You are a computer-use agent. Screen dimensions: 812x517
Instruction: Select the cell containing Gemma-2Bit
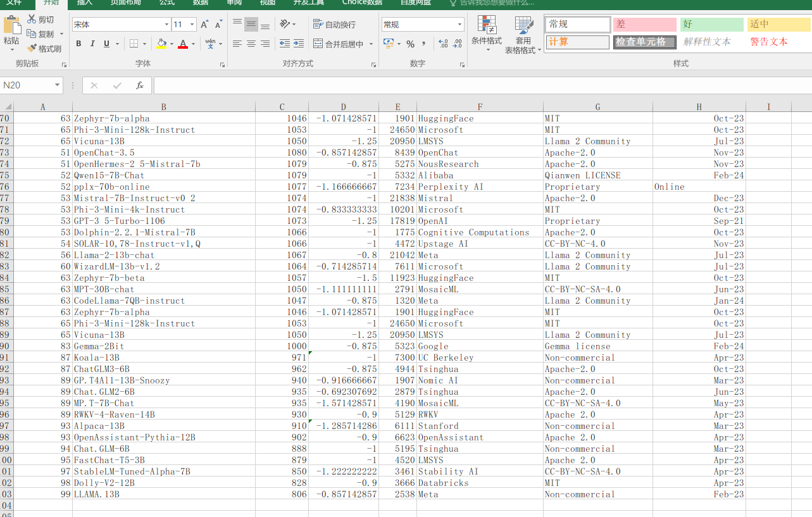164,346
